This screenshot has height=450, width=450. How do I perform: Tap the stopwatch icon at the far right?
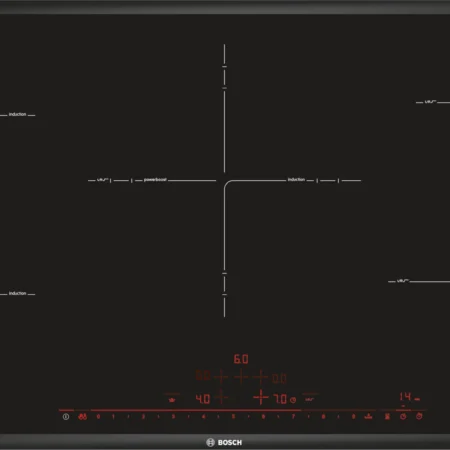[419, 416]
